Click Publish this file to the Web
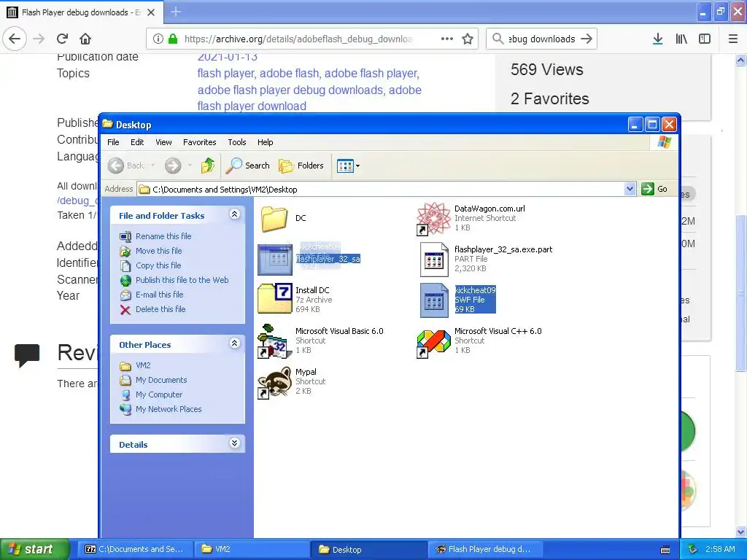 182,280
